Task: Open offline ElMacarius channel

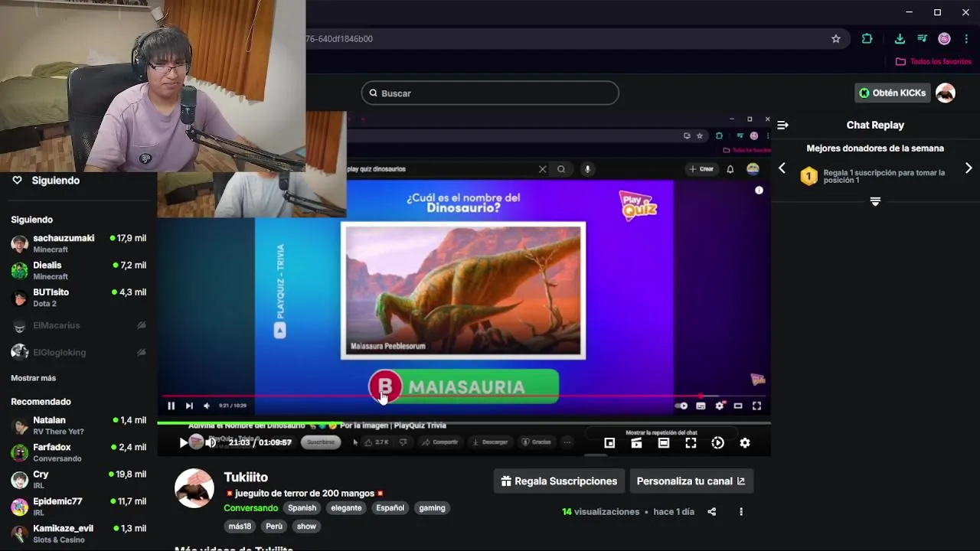Action: 78,325
